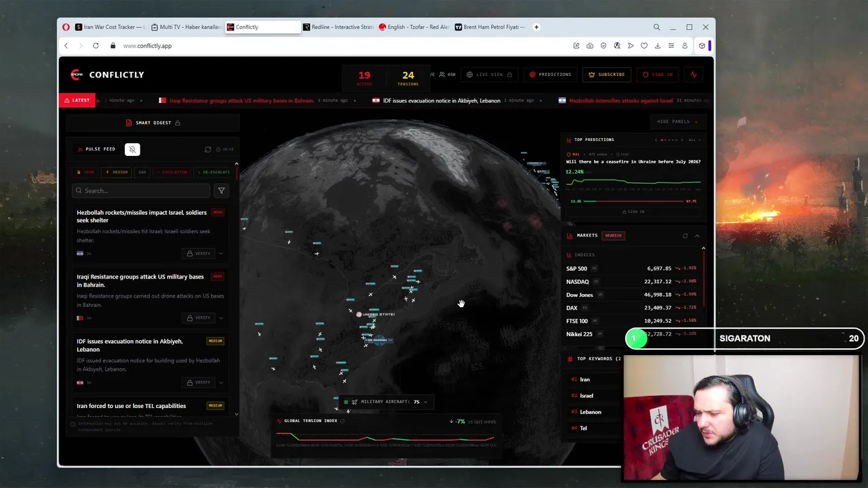Screen dimensions: 868x488
Task: Select the Lebanon top keyword
Action: [590, 412]
